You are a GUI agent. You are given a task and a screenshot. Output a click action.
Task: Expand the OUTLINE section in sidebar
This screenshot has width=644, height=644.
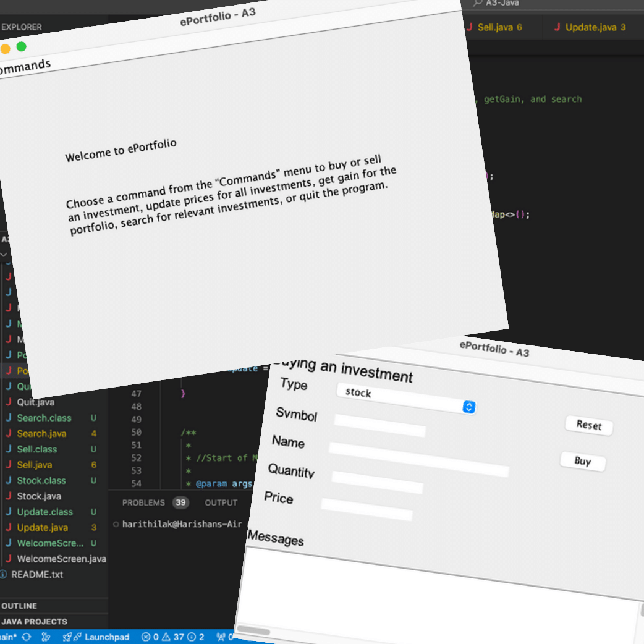tap(19, 606)
